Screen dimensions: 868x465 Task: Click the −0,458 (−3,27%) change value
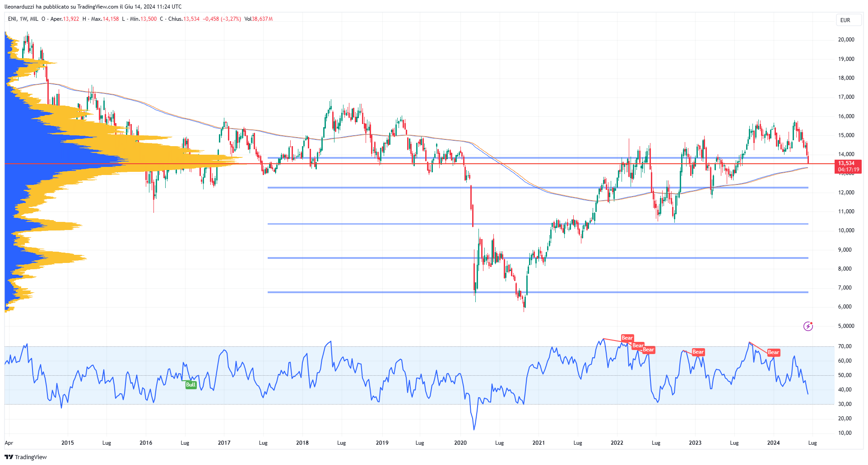click(222, 19)
